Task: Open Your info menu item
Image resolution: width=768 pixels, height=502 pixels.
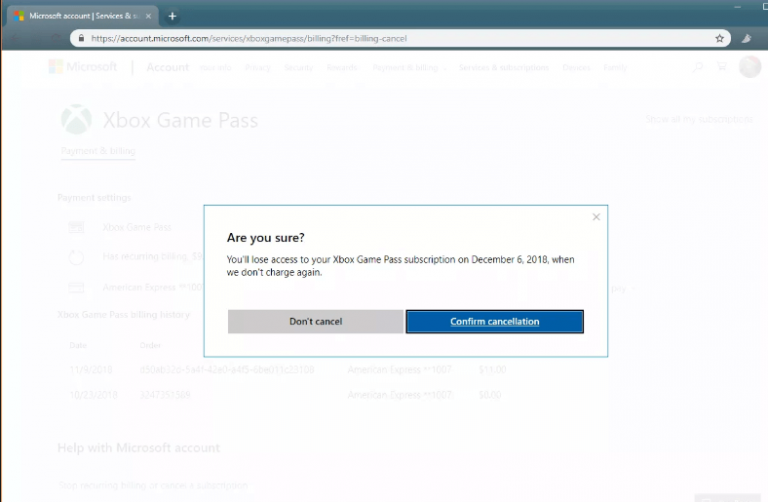Action: pos(216,68)
